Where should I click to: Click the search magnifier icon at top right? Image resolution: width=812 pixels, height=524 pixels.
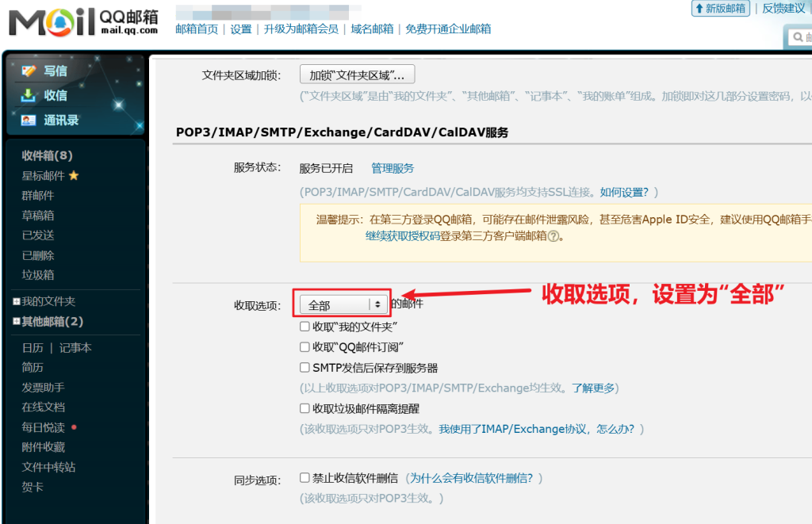[795, 36]
